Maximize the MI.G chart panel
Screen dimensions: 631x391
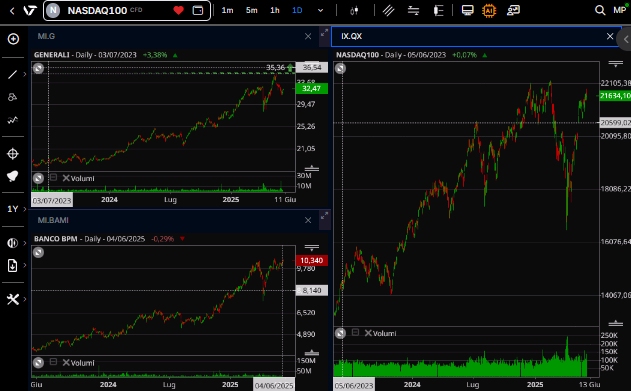pos(324,33)
